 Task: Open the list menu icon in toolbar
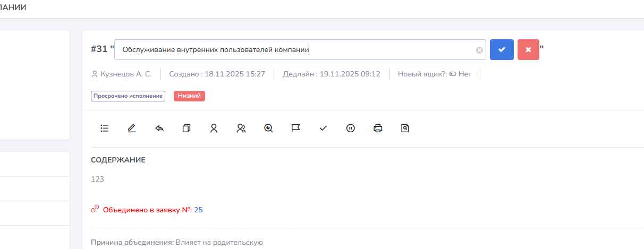coord(105,128)
